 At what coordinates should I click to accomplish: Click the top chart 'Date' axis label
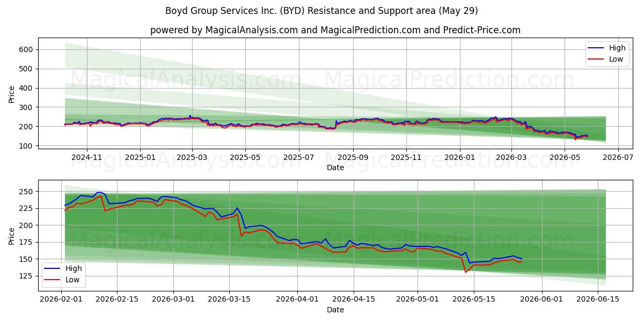click(x=335, y=168)
